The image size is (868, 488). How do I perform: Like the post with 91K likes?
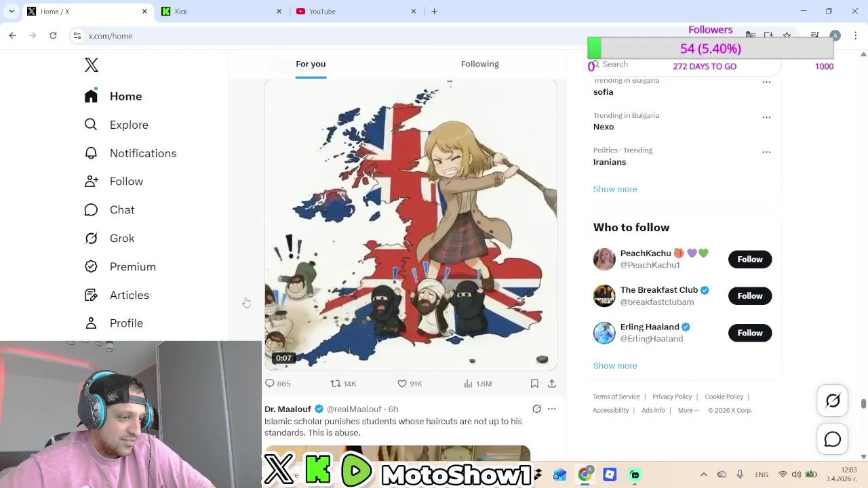click(x=410, y=384)
